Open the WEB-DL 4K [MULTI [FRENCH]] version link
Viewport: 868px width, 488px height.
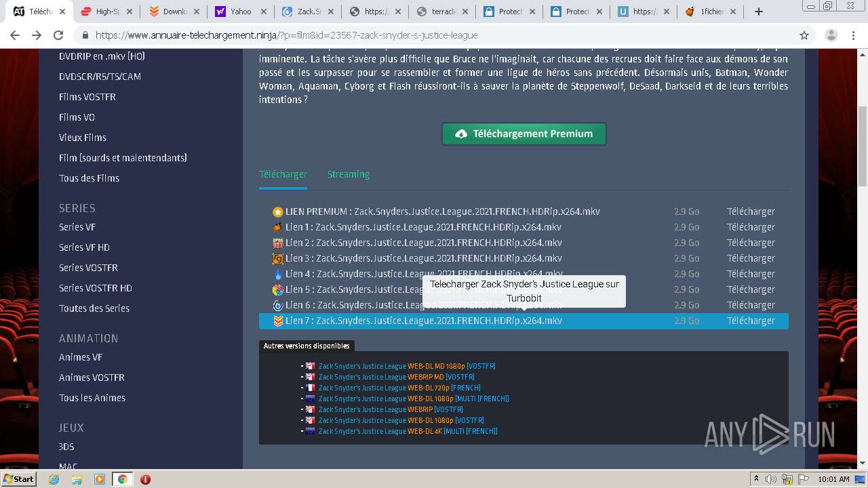(408, 431)
